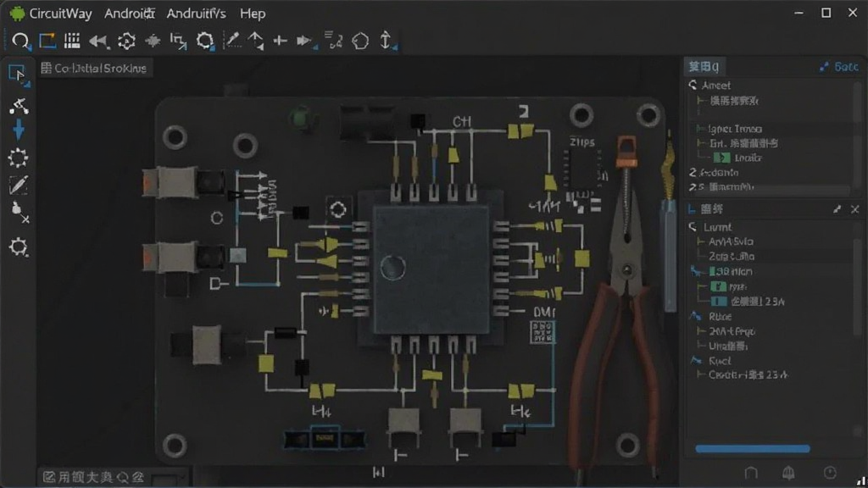Viewport: 868px width, 488px height.
Task: Click the green CircuitWay app logo
Action: point(17,14)
